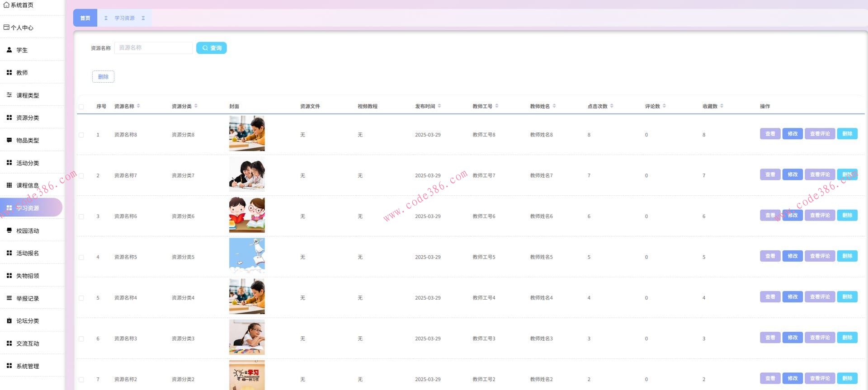Click the clipboard icon beside 论坛分类
The image size is (868, 390).
click(x=9, y=321)
